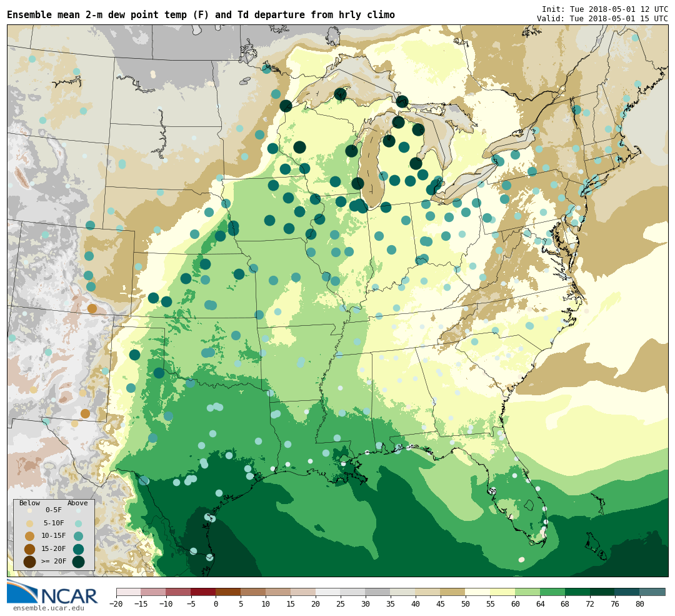Pick the 25 to 30 light gray swatch
Image resolution: width=675 pixels, height=616 pixels.
coord(353,592)
